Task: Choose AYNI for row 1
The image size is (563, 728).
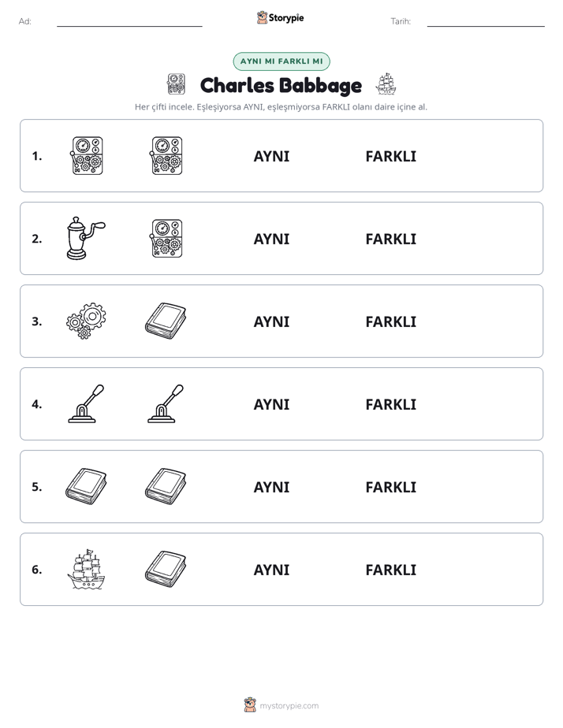Action: [x=271, y=157]
